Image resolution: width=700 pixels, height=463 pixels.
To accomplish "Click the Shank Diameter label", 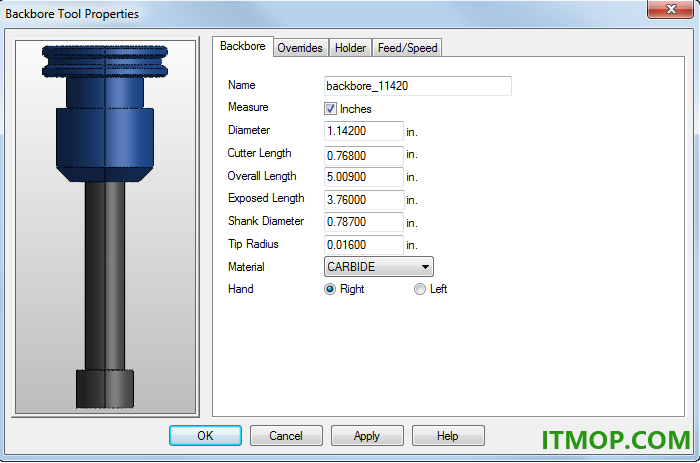I will pyautogui.click(x=266, y=221).
